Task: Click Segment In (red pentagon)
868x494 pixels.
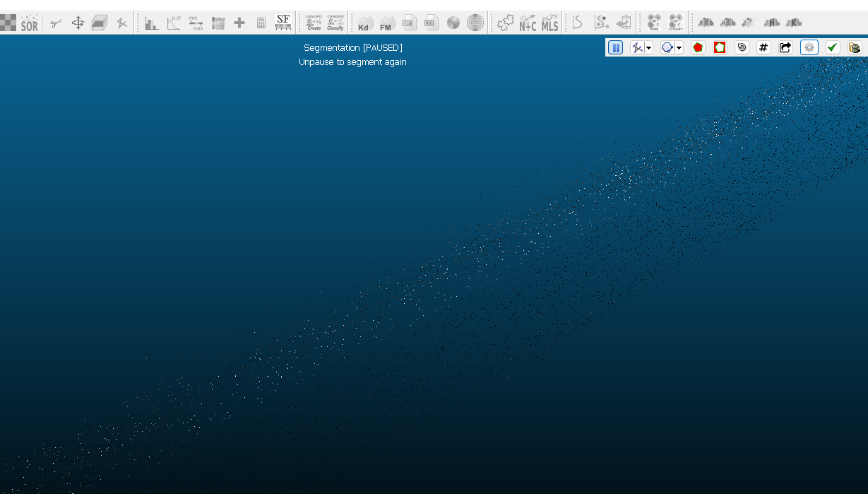Action: point(698,47)
